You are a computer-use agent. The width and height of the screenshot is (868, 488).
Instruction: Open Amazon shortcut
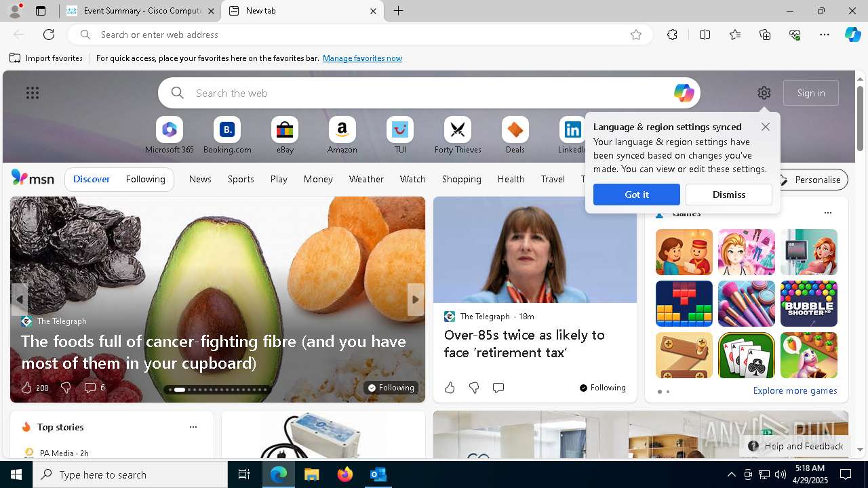tap(342, 136)
